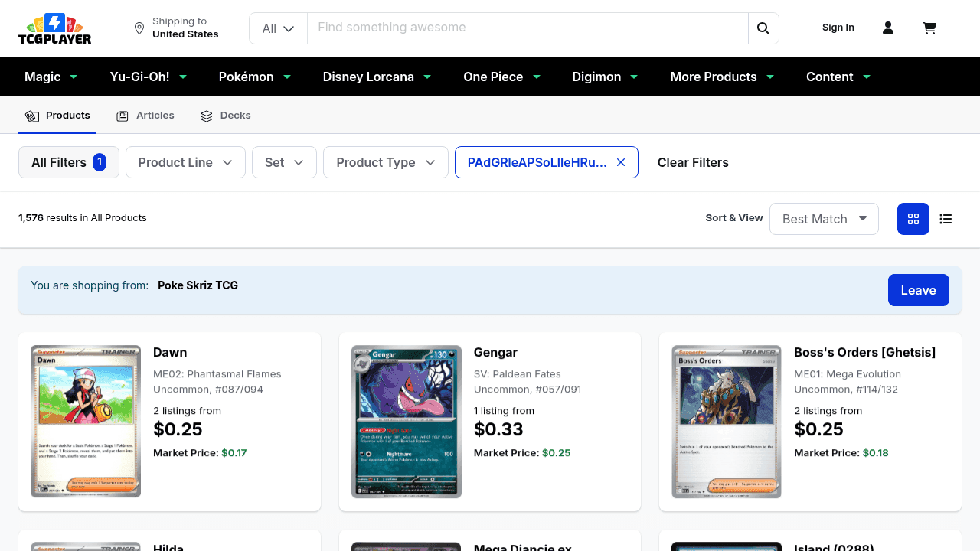Remove the PAdGRleAPSoLlleHRu filter

tap(621, 162)
